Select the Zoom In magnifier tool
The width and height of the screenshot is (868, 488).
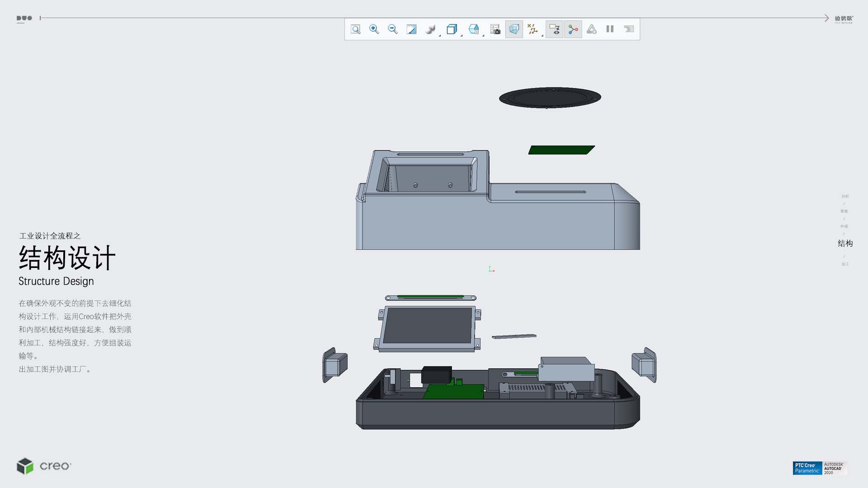coord(374,29)
